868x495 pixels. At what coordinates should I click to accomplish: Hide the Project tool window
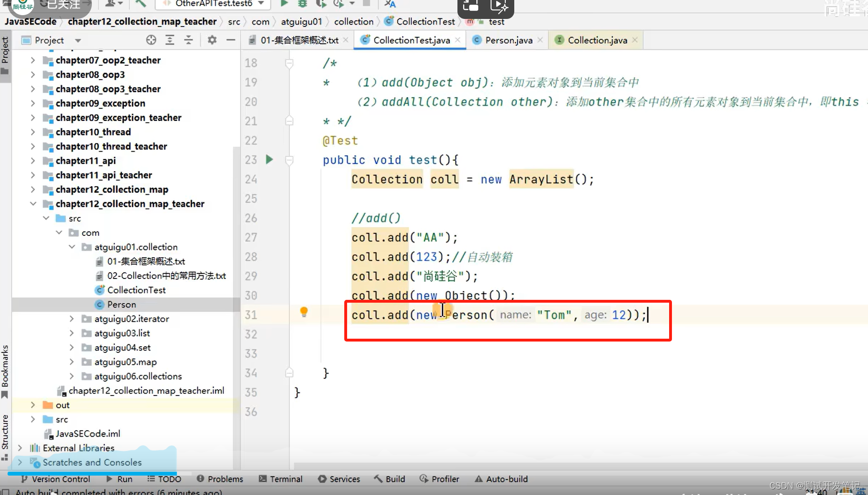231,40
